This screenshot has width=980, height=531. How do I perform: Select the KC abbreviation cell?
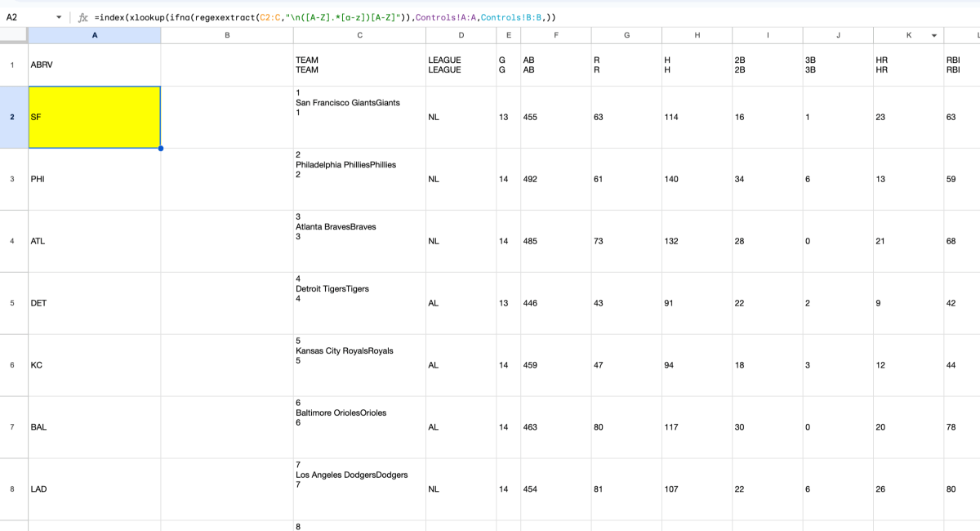point(95,365)
